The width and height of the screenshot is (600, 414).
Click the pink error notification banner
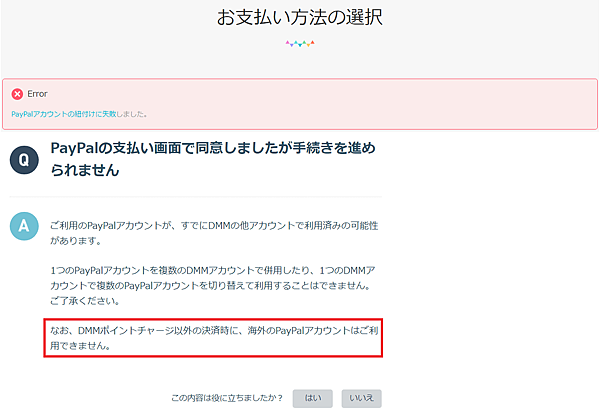[x=300, y=104]
